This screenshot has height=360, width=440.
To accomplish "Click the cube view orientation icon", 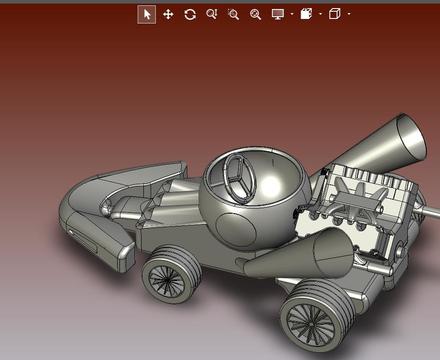I will pyautogui.click(x=335, y=14).
